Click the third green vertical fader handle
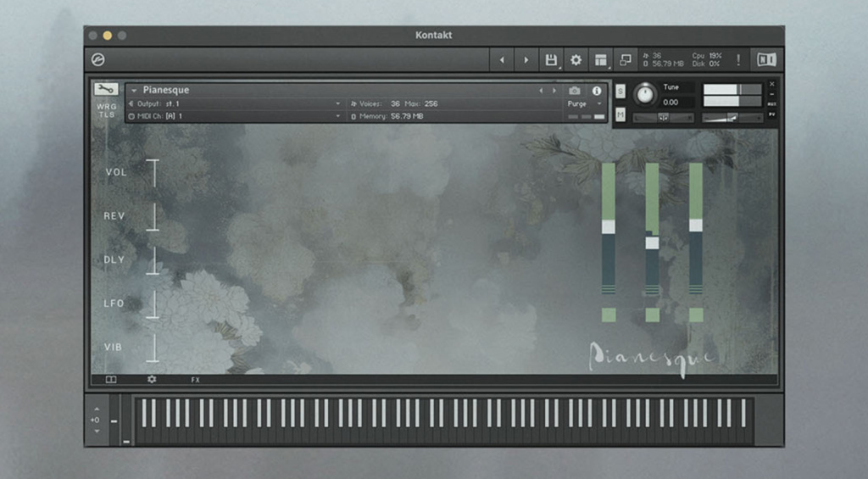The height and width of the screenshot is (479, 868). point(696,225)
